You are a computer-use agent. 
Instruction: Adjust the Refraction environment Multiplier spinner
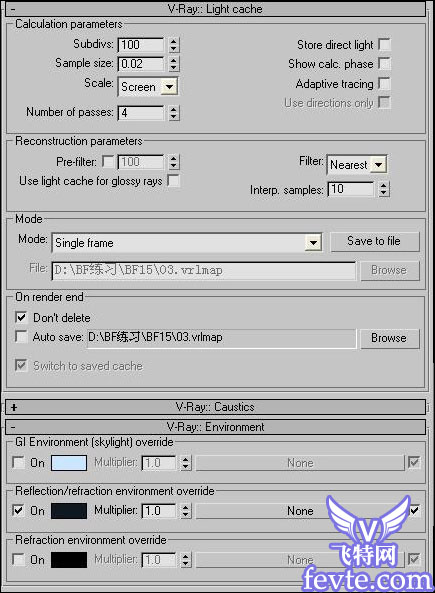coord(185,560)
